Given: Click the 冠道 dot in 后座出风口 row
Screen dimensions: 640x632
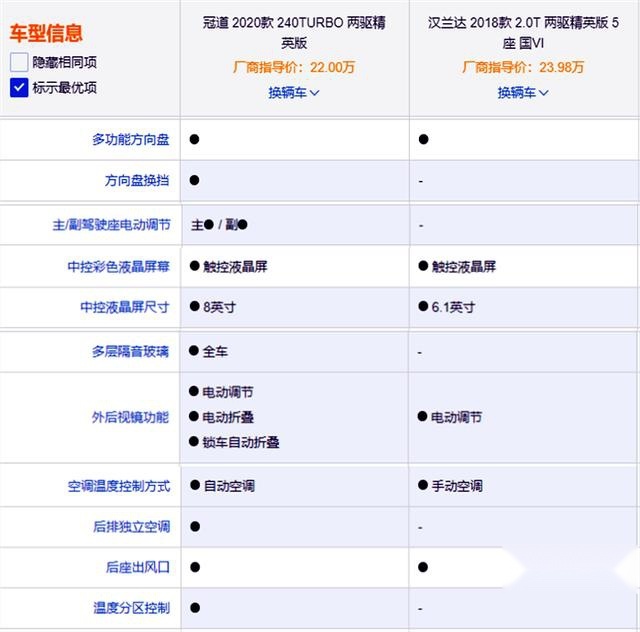Looking at the screenshot, I should [x=195, y=567].
